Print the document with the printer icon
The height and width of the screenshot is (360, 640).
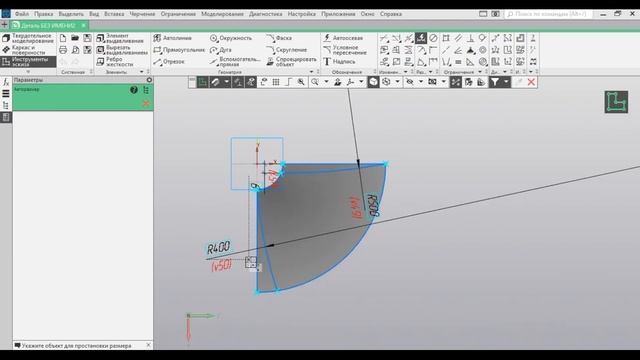63,50
